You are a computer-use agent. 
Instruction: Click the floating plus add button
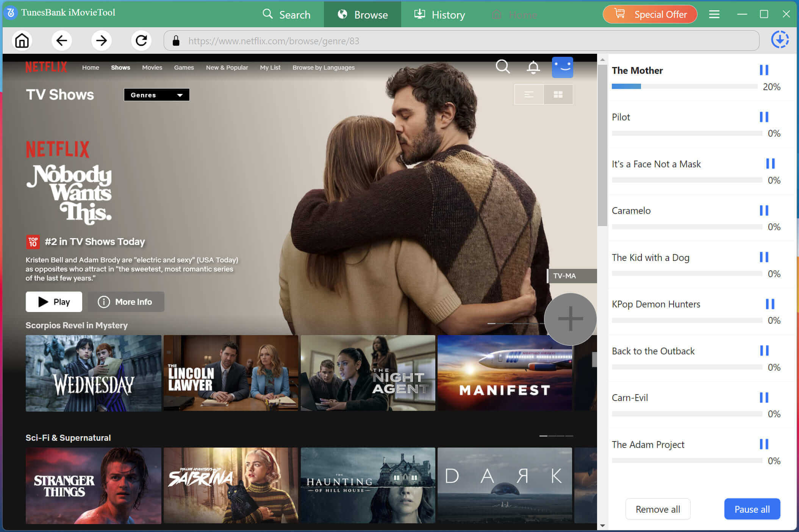click(x=570, y=319)
